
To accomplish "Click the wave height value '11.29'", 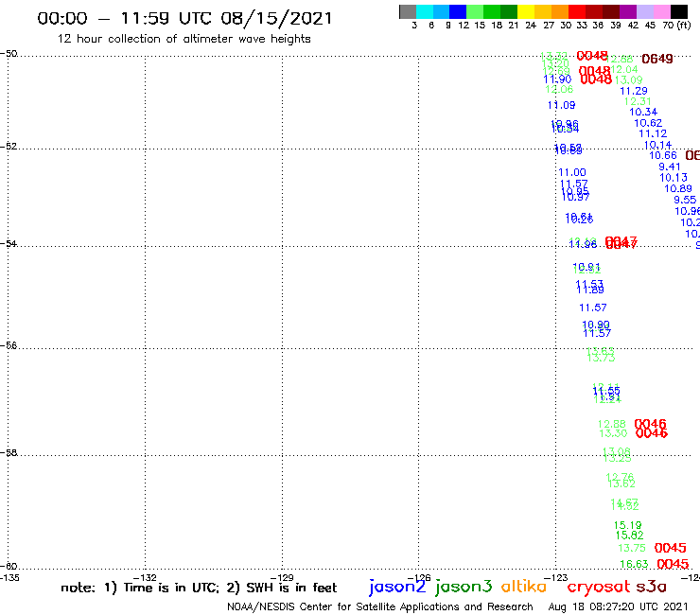I will click(634, 91).
